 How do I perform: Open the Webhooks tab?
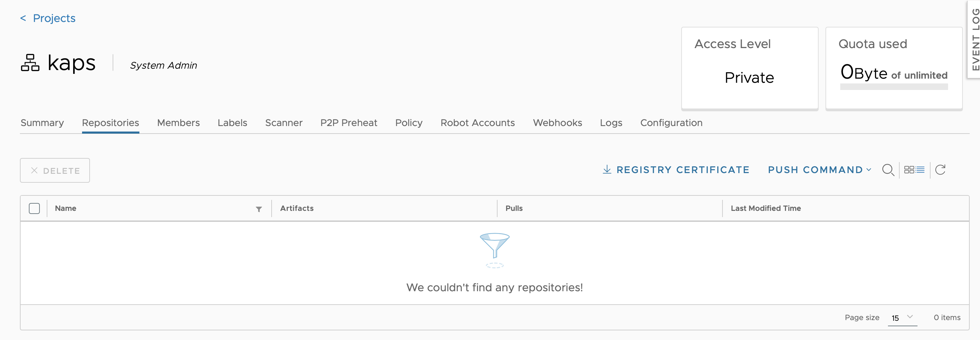557,123
